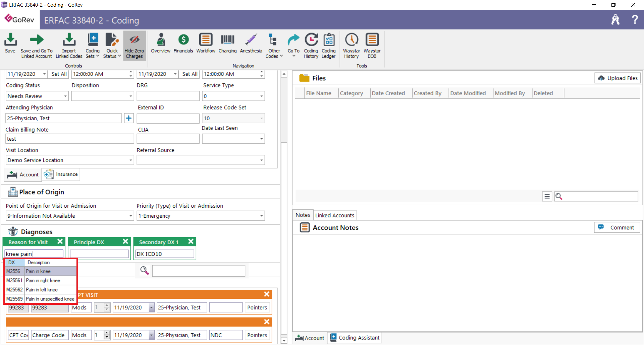Open the Overview navigation icon

(161, 43)
